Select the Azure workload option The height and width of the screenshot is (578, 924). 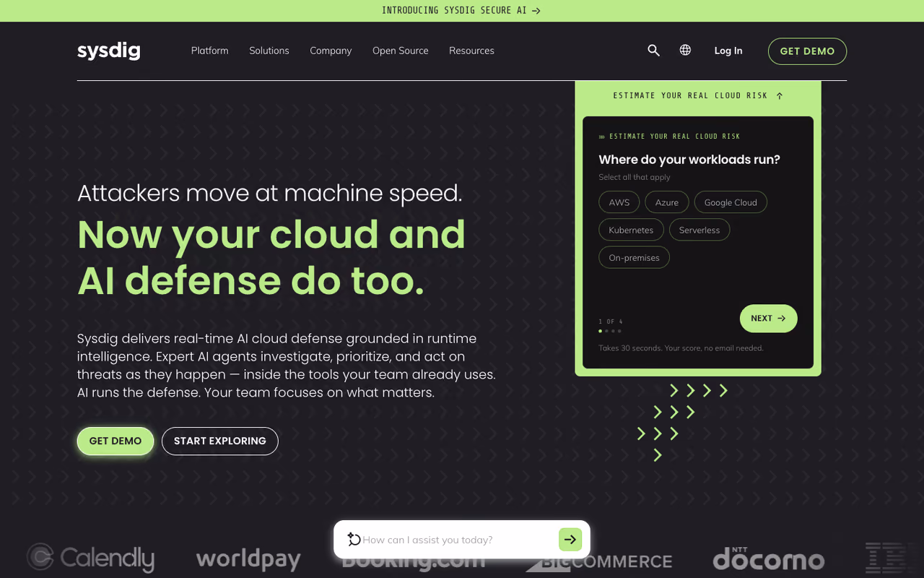pyautogui.click(x=667, y=202)
